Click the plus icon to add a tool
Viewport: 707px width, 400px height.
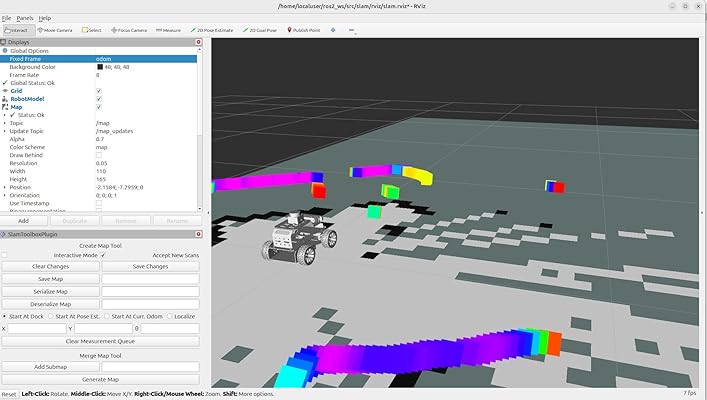pos(333,30)
